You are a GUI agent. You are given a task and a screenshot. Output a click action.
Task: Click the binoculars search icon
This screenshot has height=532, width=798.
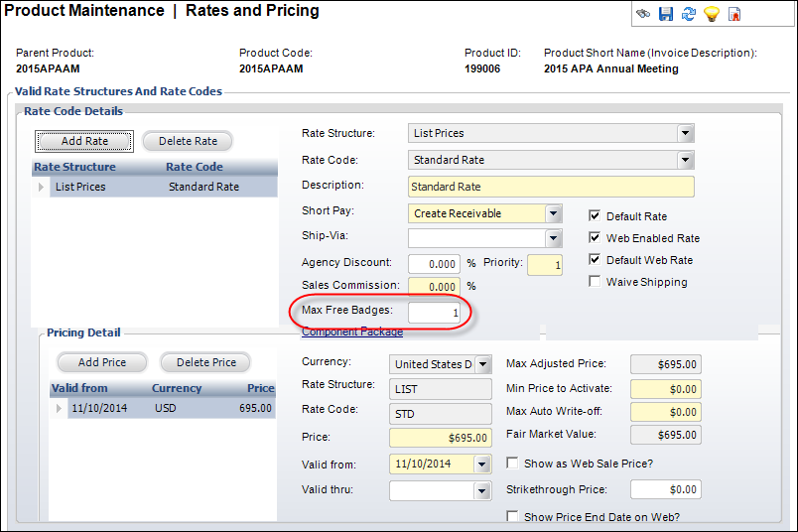pos(643,14)
